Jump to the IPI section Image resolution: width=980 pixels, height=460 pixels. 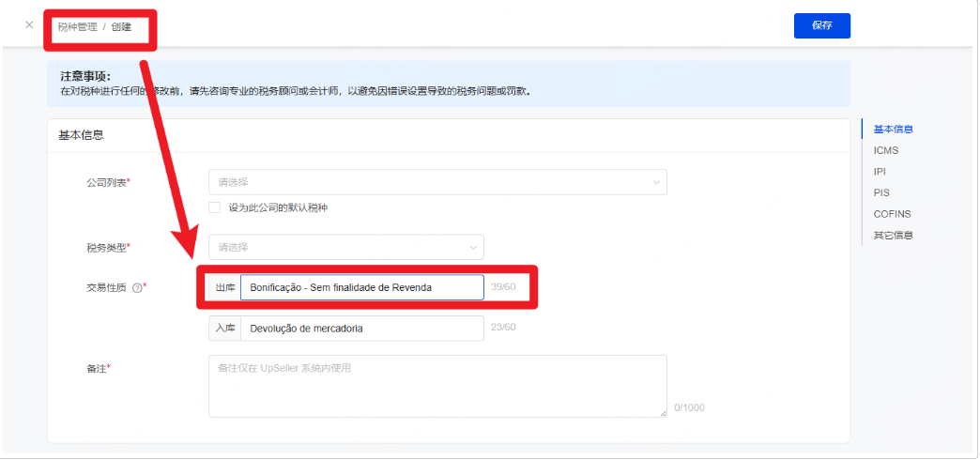pos(880,171)
